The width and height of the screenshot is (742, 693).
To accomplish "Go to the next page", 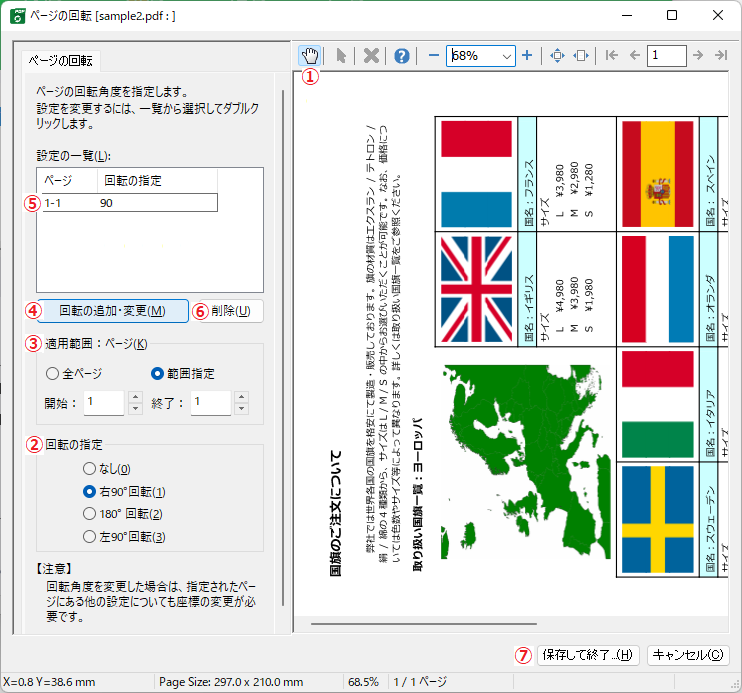I will pyautogui.click(x=698, y=55).
